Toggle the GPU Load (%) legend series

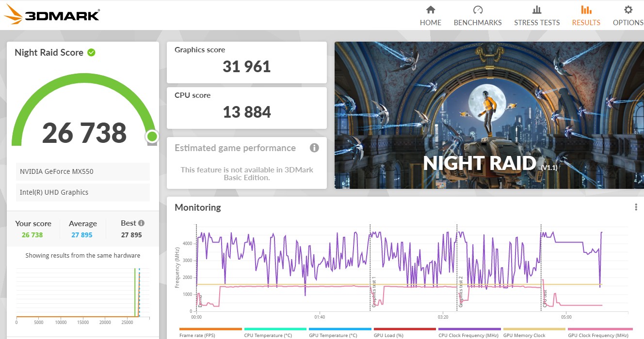[405, 333]
